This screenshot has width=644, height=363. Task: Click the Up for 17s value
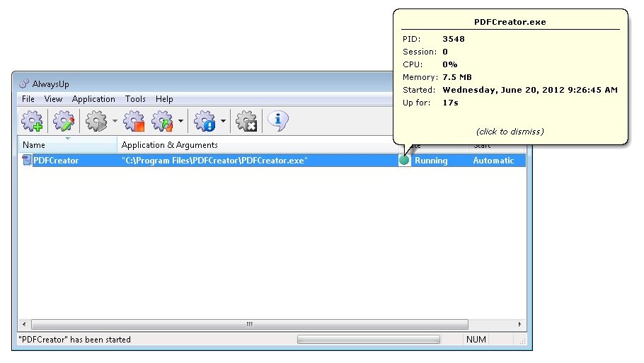pos(450,103)
